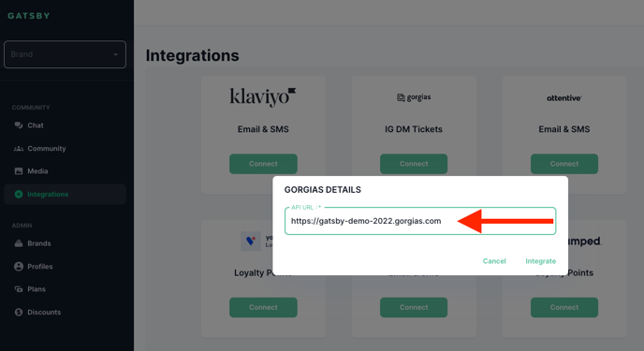Viewport: 644px width, 351px height.
Task: Connect the Attentive Email & SMS integration
Action: 564,164
